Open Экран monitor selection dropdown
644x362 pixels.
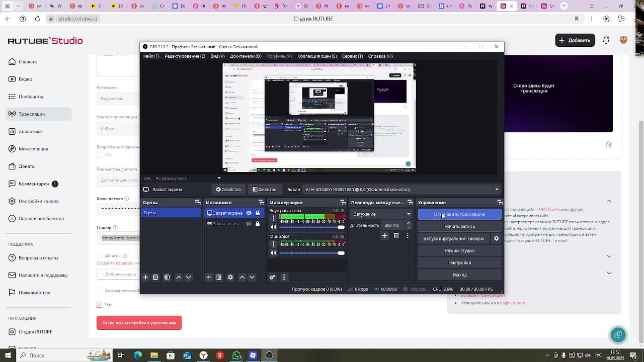tap(403, 190)
